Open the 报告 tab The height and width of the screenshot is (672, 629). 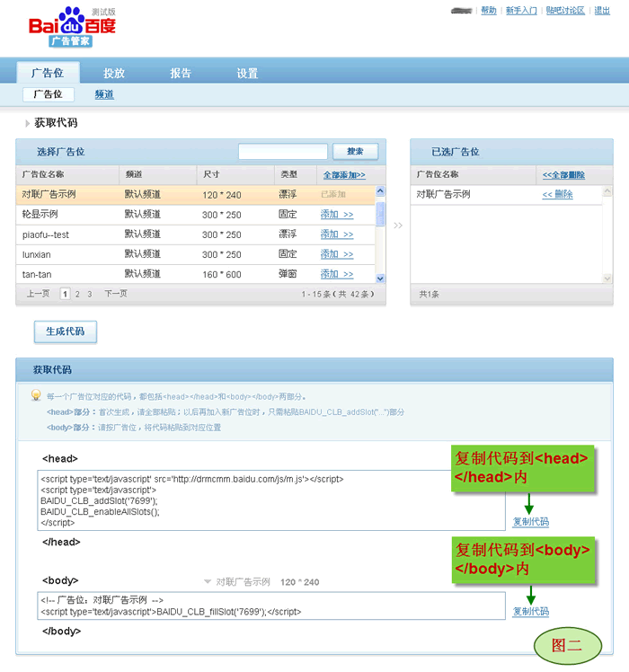180,73
